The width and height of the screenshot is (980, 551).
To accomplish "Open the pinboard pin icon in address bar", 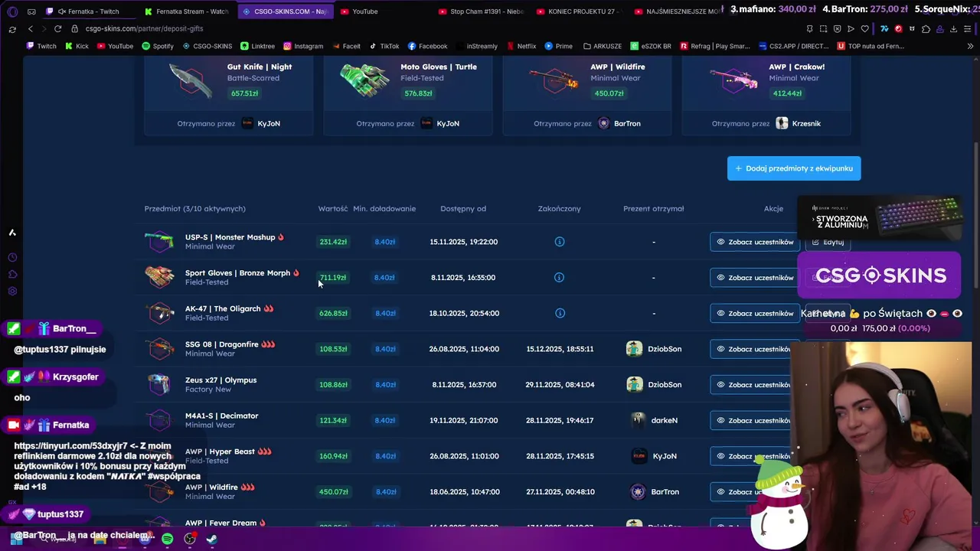I will [x=809, y=29].
